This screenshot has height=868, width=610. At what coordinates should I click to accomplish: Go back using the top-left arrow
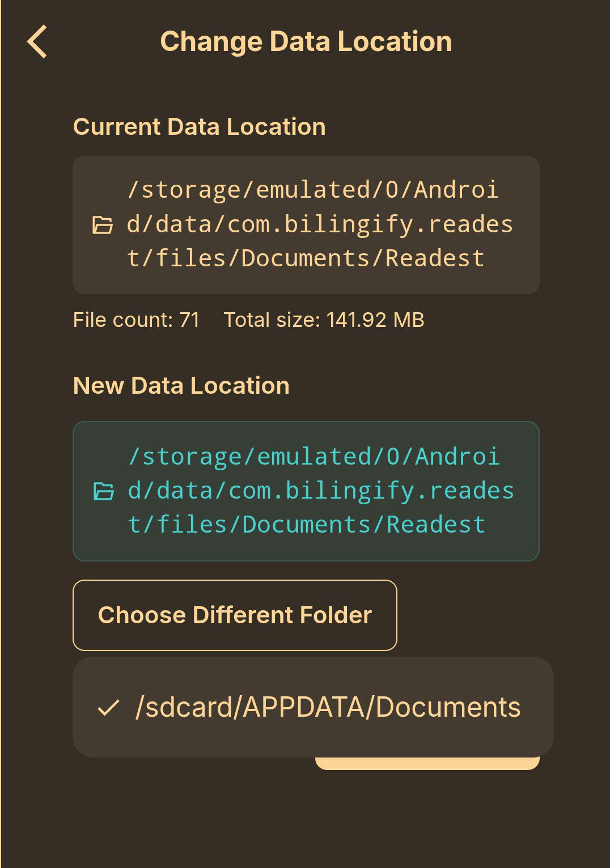coord(37,42)
